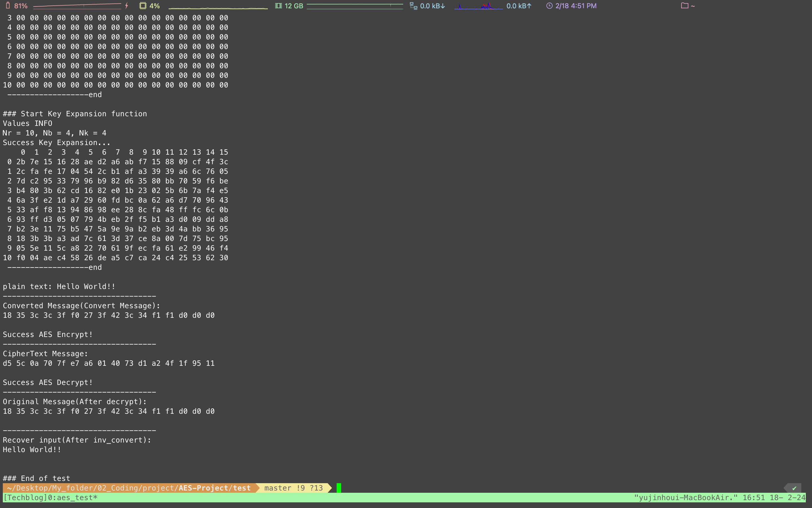Click 'Converted Message(Convert Message):' label
812x508 pixels.
pos(81,306)
